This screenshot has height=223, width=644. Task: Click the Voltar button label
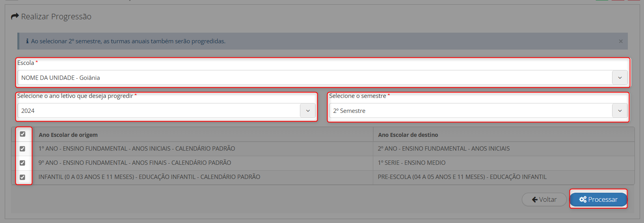pyautogui.click(x=548, y=200)
